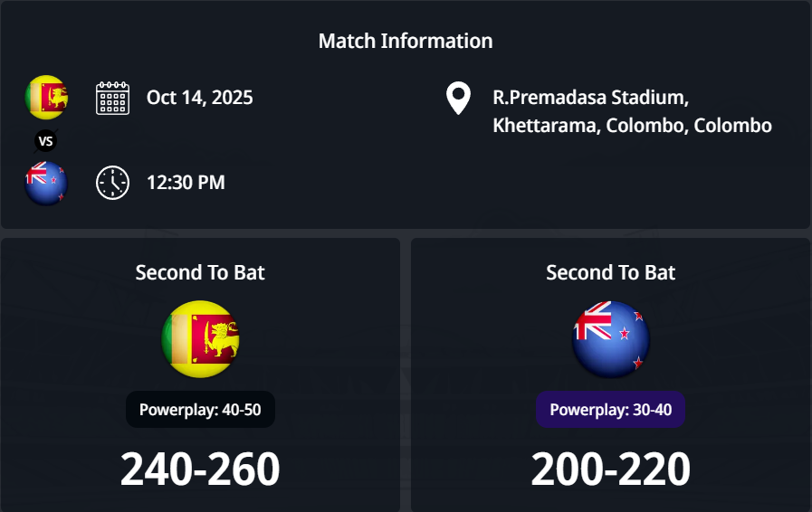Viewport: 812px width, 512px height.
Task: Click Second To Bat heading above New Zealand flag
Action: [x=611, y=272]
